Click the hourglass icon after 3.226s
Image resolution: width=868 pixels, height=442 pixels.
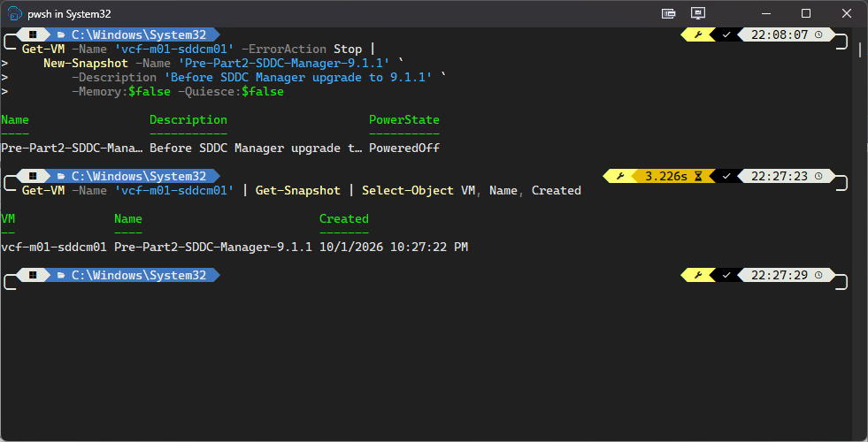pyautogui.click(x=698, y=177)
